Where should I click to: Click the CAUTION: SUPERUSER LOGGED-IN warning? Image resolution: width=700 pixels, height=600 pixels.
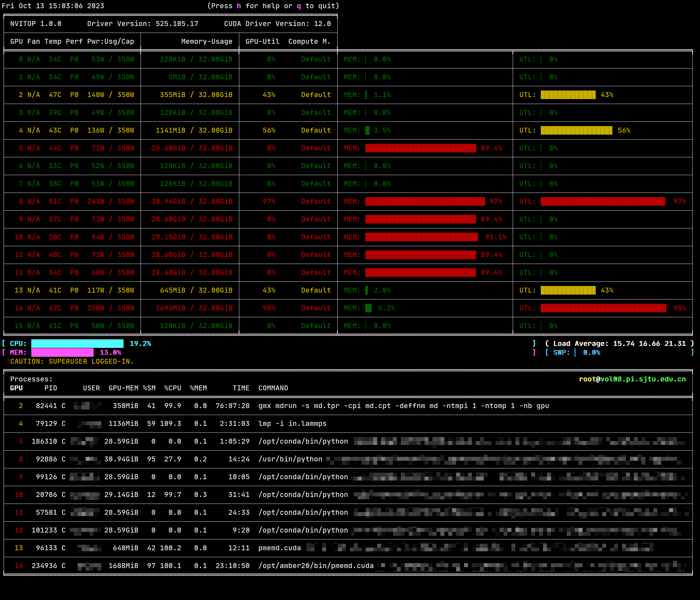click(70, 361)
